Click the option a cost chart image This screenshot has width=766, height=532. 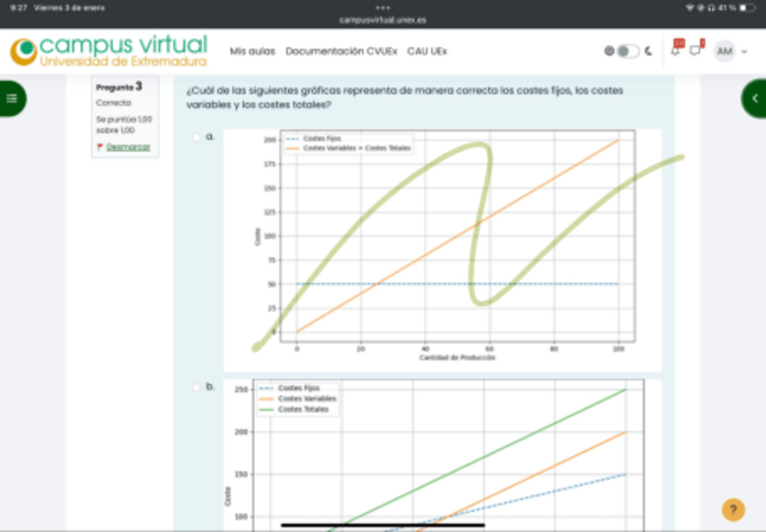pyautogui.click(x=442, y=250)
